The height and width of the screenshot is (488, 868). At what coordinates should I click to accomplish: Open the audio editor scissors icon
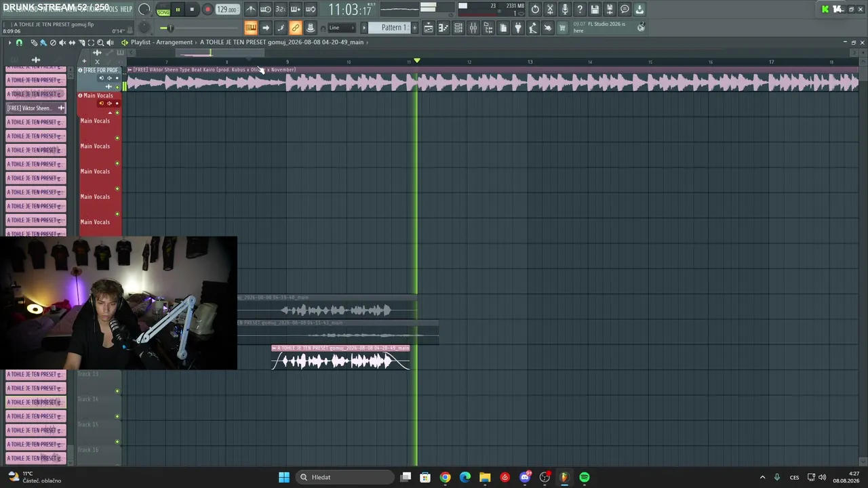tap(550, 9)
